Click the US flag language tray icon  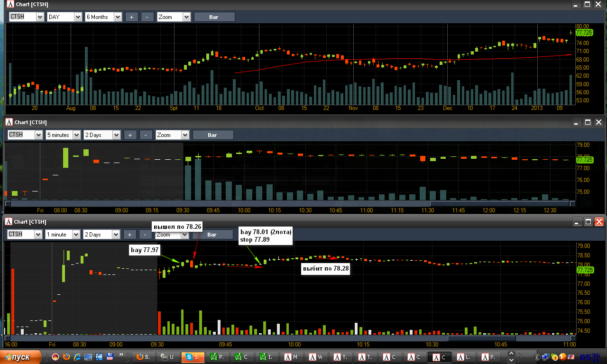[571, 357]
